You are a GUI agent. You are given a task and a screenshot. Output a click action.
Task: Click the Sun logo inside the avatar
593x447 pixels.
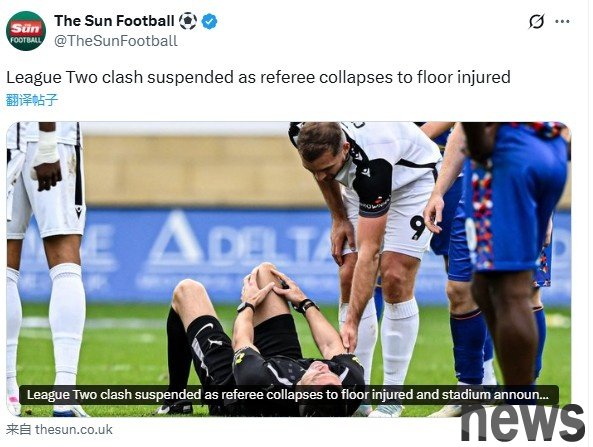[x=26, y=28]
